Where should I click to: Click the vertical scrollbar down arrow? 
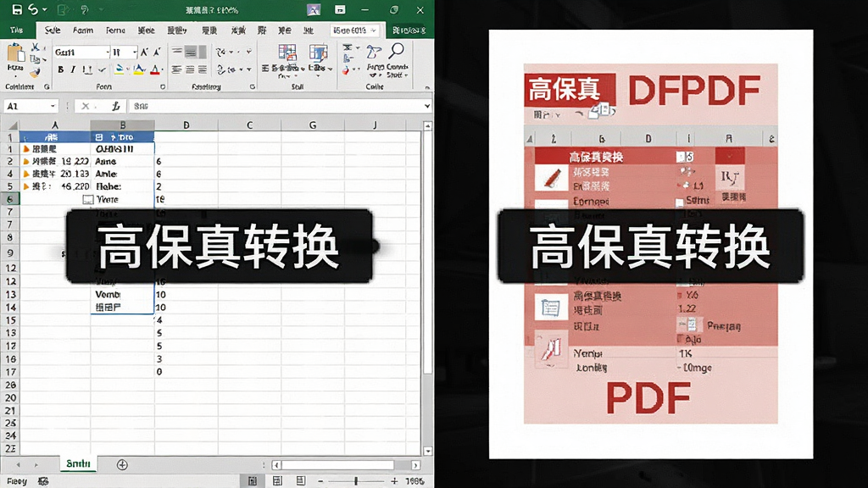coord(427,451)
